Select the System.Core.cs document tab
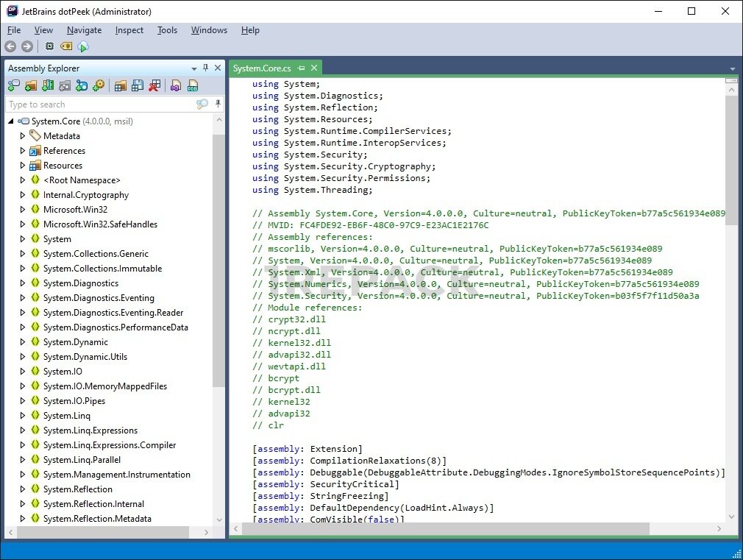This screenshot has height=560, width=743. tap(262, 68)
